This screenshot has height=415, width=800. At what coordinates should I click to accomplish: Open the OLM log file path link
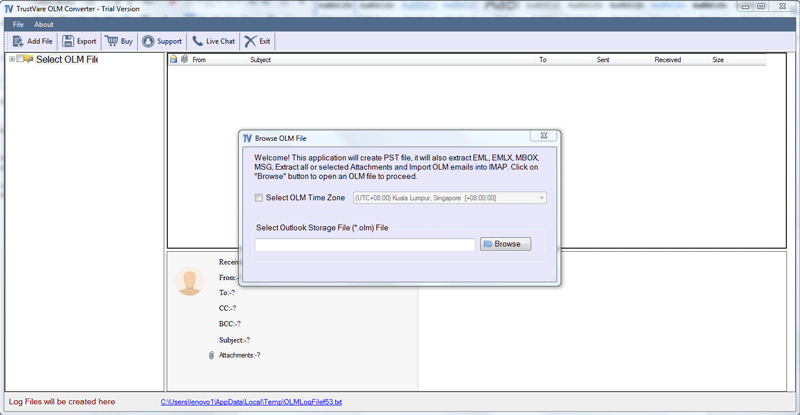251,402
